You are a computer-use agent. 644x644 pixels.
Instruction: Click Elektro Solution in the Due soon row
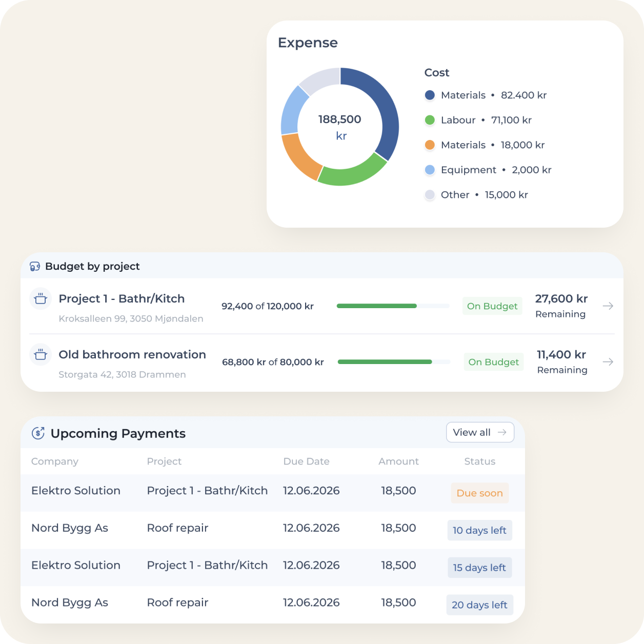76,491
